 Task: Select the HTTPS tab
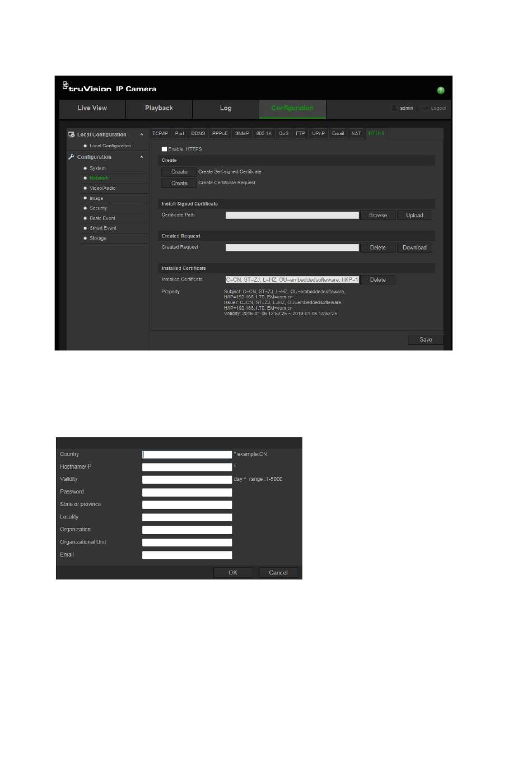tap(376, 133)
